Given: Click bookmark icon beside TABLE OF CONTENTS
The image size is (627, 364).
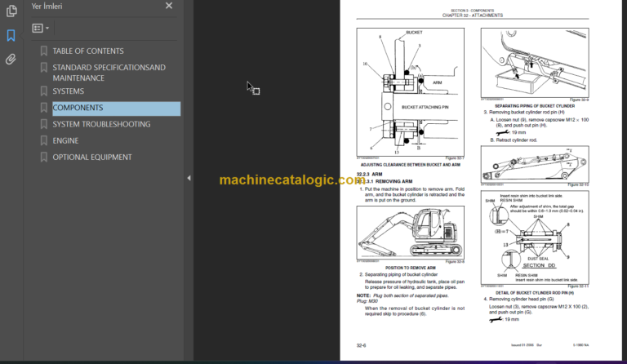Looking at the screenshot, I should (43, 51).
